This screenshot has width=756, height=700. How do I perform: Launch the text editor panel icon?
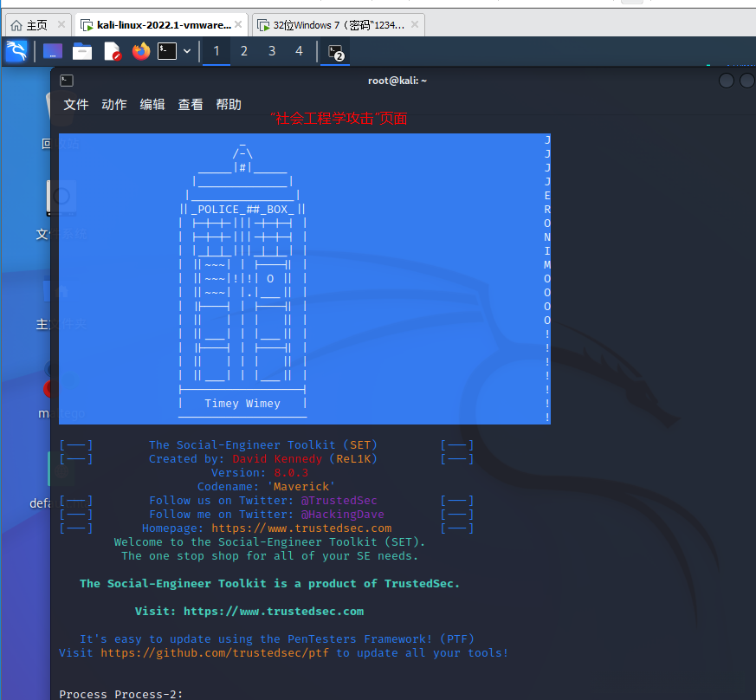(112, 51)
